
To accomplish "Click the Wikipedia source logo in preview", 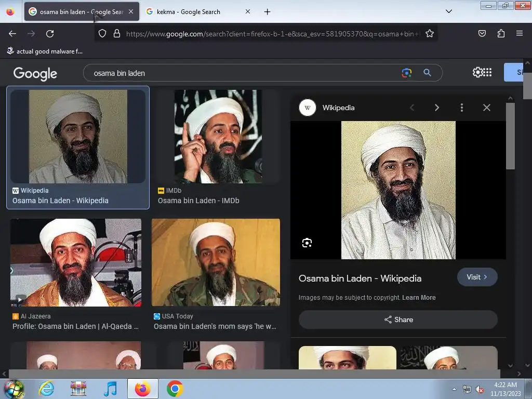I will [x=308, y=108].
